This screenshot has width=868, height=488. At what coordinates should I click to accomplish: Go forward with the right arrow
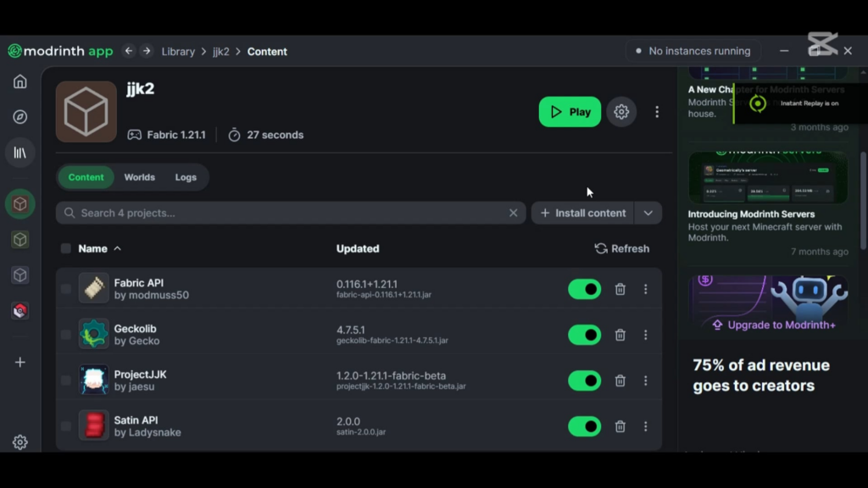pyautogui.click(x=147, y=51)
